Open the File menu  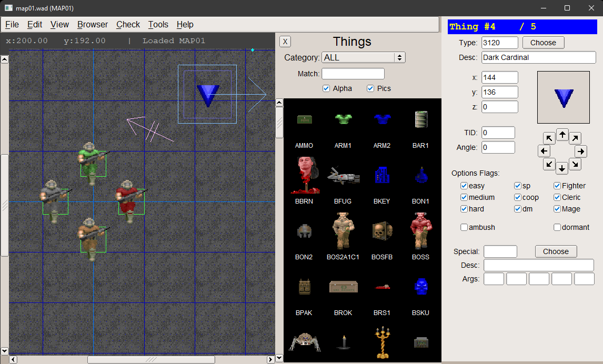(12, 25)
